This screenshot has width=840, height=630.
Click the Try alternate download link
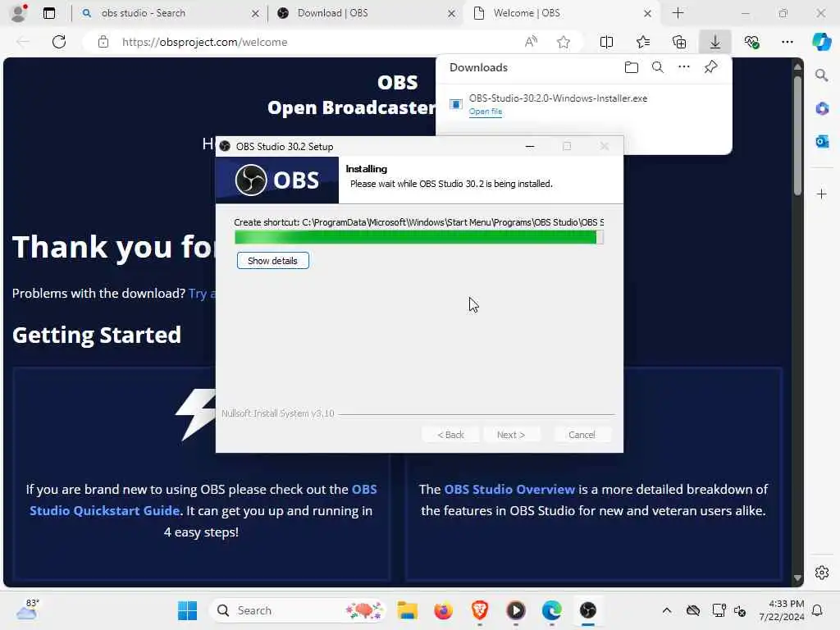click(202, 293)
